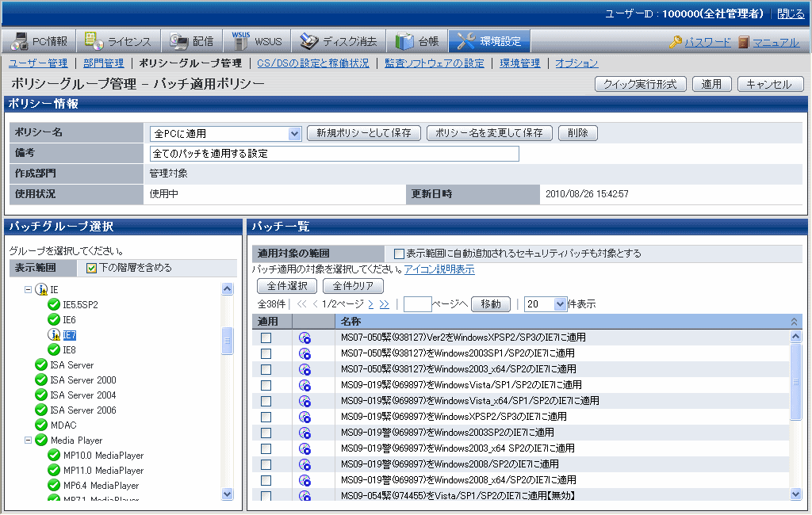Click 閉じる to close the session
812x515 pixels.
(791, 14)
